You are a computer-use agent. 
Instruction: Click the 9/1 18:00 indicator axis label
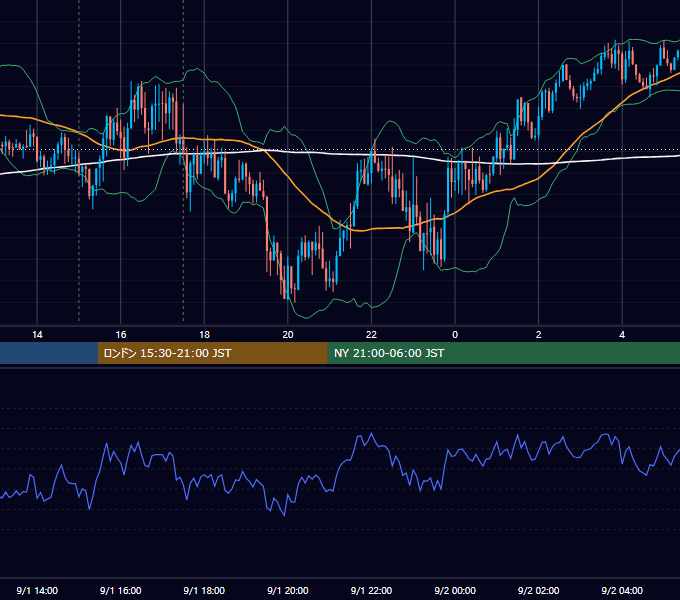[204, 590]
